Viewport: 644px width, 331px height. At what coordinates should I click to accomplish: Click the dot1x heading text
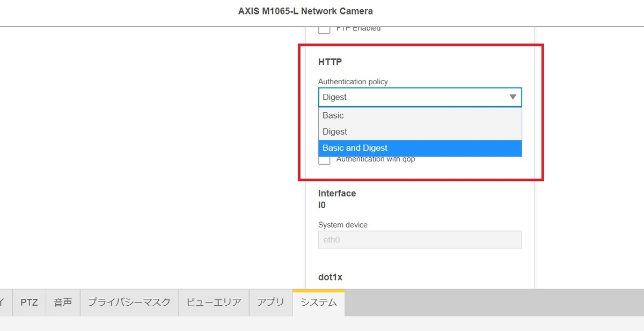coord(330,277)
